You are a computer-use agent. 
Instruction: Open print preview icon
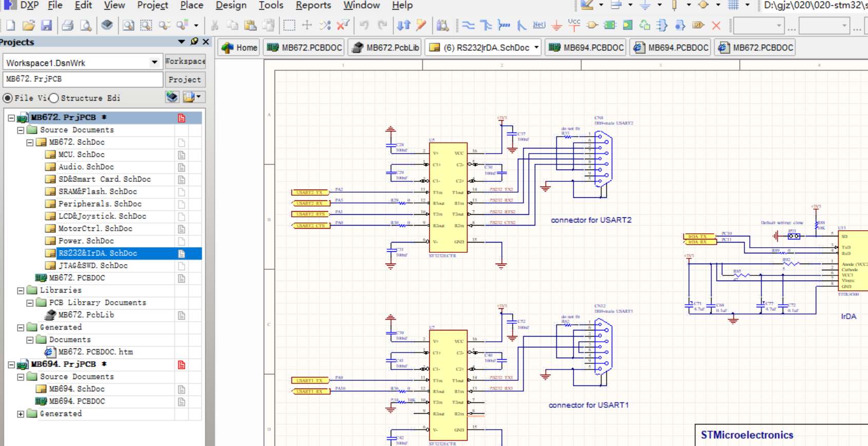(x=86, y=25)
